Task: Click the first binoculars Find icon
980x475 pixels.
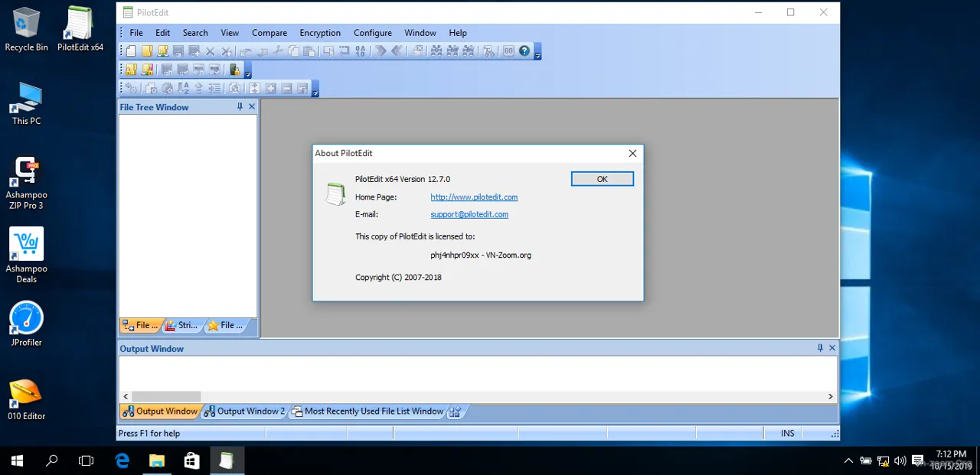Action: pyautogui.click(x=436, y=51)
